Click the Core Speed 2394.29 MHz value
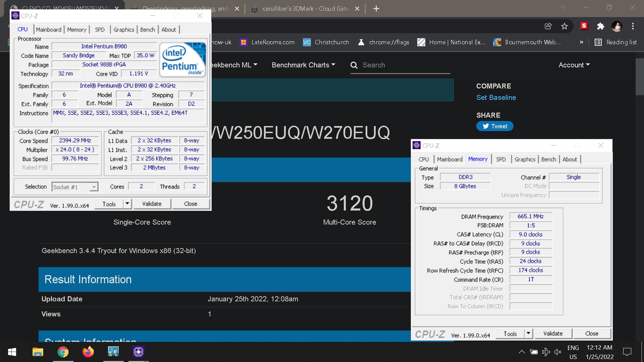 coord(75,140)
